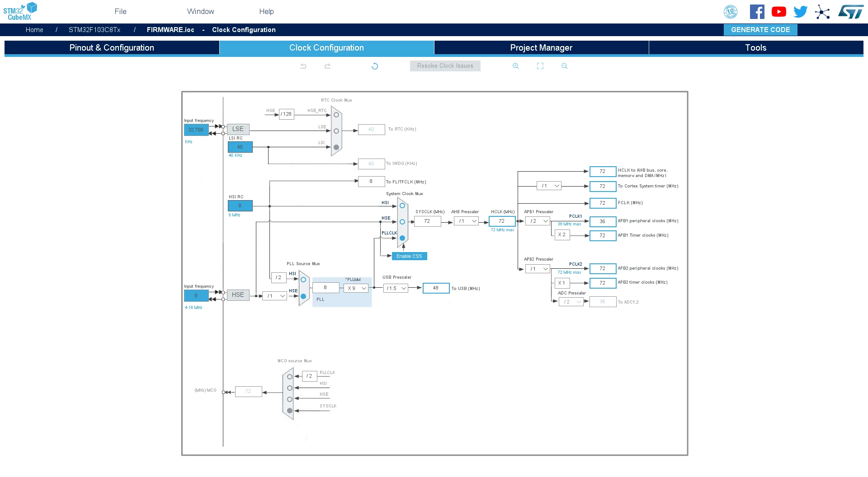Viewport: 868px width, 477px height.
Task: Fit the clock diagram to view
Action: click(x=540, y=66)
